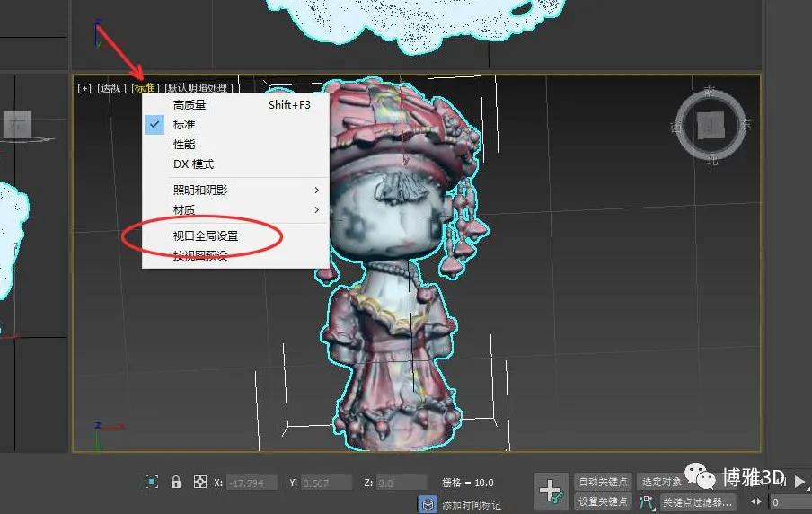Choose 性能 from the context menu
Screen dimensions: 812x514
(x=235, y=144)
